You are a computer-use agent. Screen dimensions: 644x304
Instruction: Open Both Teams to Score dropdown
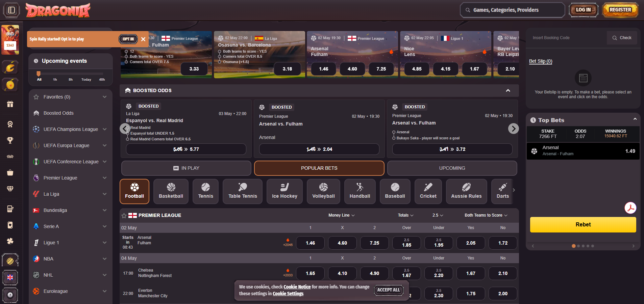[x=486, y=215]
